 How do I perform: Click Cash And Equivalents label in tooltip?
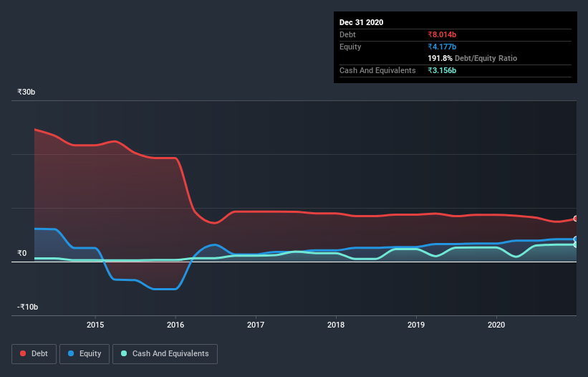pyautogui.click(x=377, y=70)
